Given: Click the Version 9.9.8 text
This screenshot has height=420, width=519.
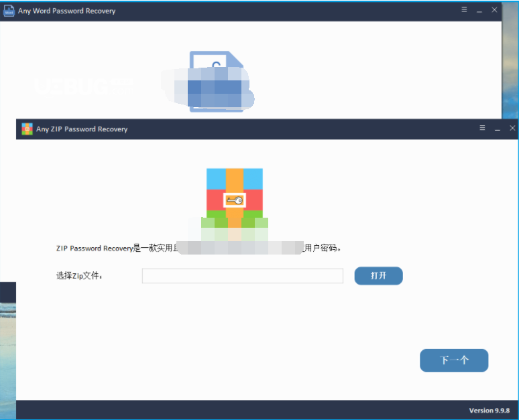Looking at the screenshot, I should tap(489, 411).
